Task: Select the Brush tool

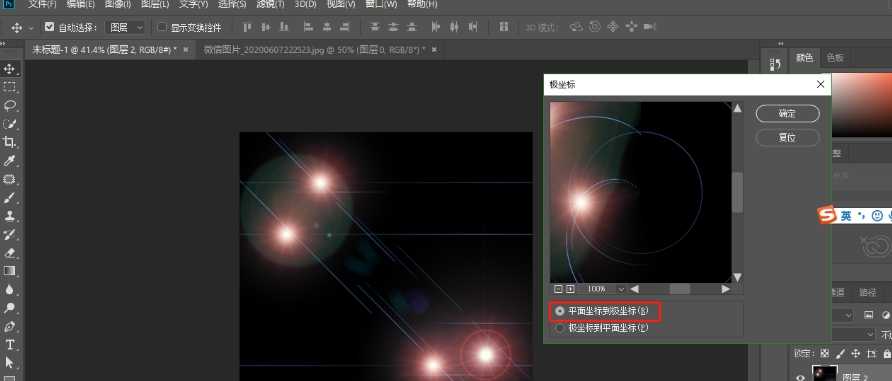Action: (10, 198)
